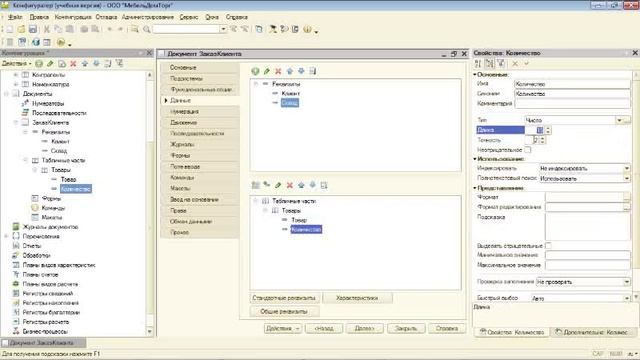Image resolution: width=640 pixels, height=360 pixels.
Task: Click the <Назад button
Action: click(x=324, y=328)
